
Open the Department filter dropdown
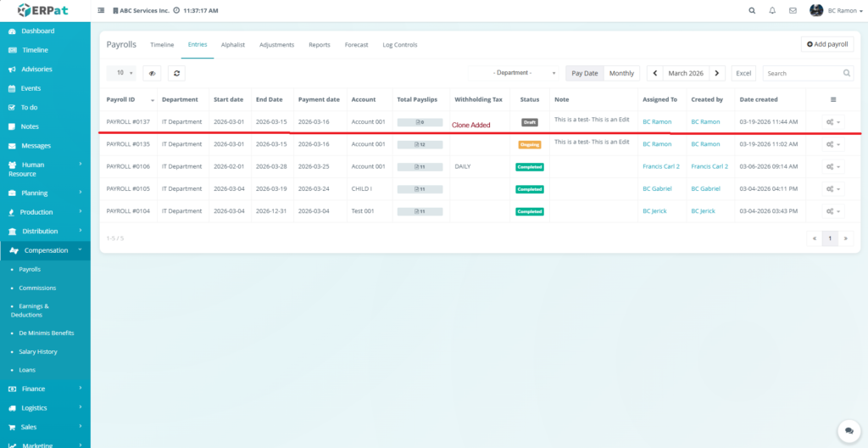tap(514, 74)
